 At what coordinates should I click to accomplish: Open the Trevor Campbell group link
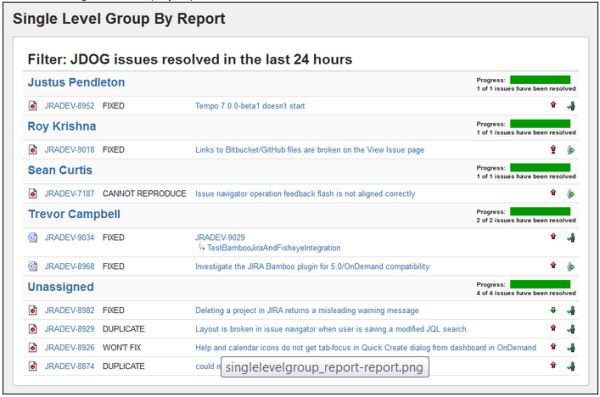click(74, 214)
